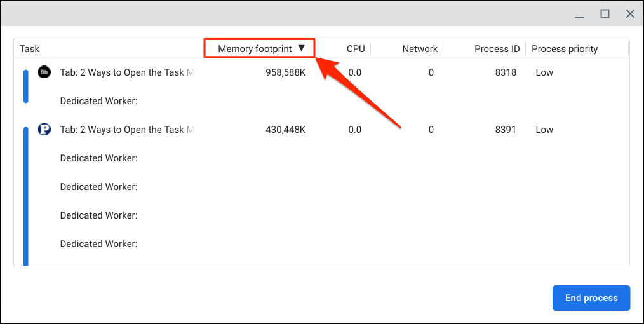
Task: Sort by the Task column header
Action: pyautogui.click(x=30, y=49)
